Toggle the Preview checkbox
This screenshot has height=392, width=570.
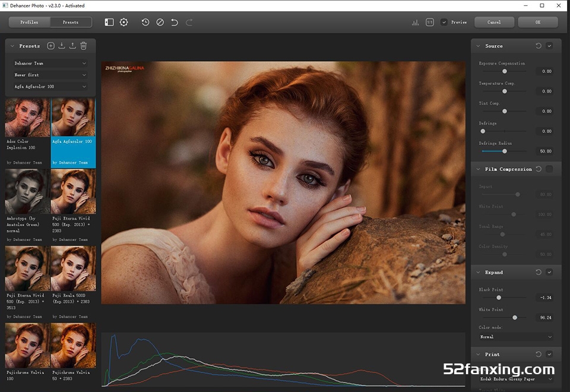coord(444,22)
